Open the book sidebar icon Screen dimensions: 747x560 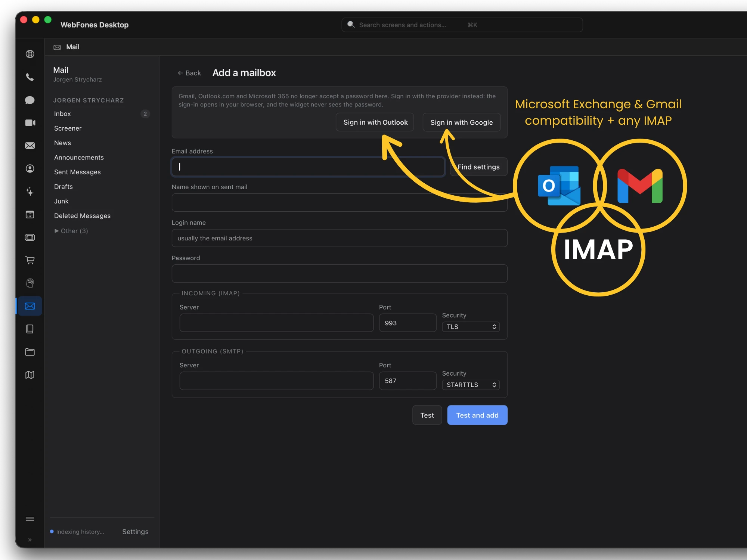[30, 329]
